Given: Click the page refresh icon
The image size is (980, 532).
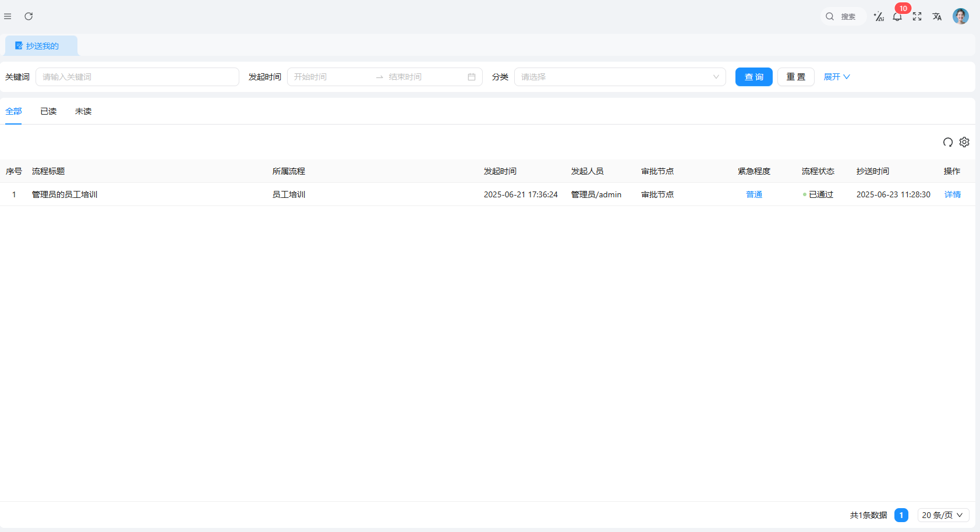Looking at the screenshot, I should pyautogui.click(x=29, y=16).
